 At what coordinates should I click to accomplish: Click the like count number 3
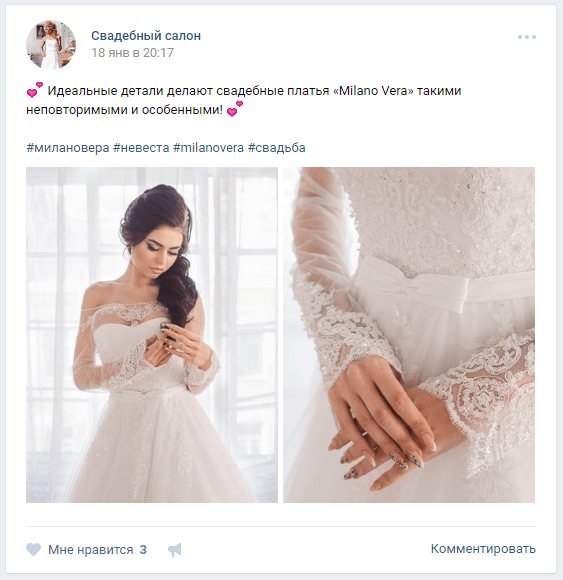(x=143, y=550)
